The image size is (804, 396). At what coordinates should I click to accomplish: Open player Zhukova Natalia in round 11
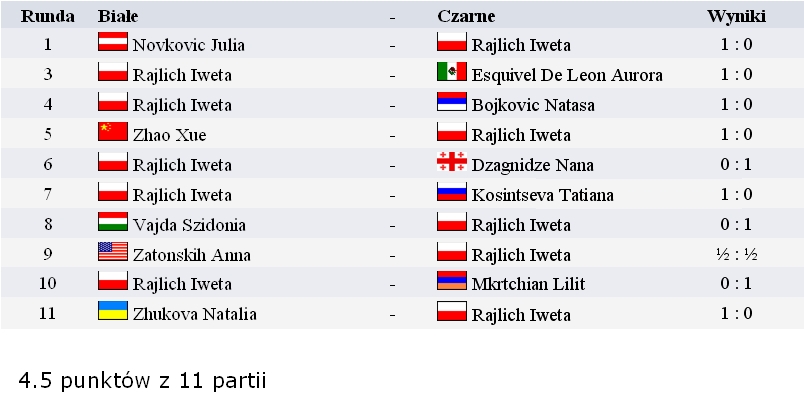(x=194, y=314)
